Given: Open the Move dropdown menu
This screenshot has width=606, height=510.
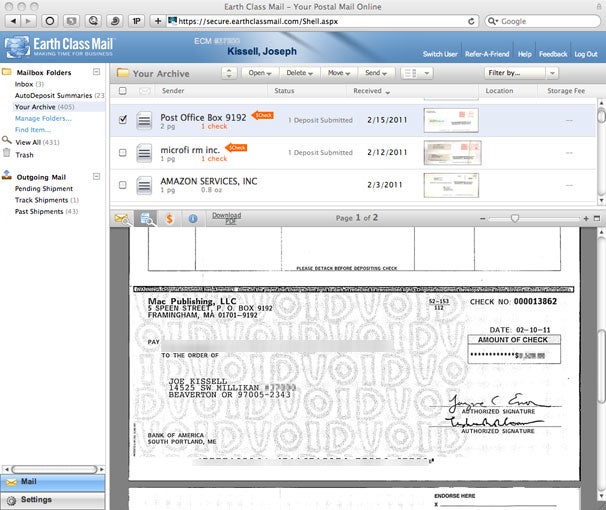Looking at the screenshot, I should click(339, 73).
